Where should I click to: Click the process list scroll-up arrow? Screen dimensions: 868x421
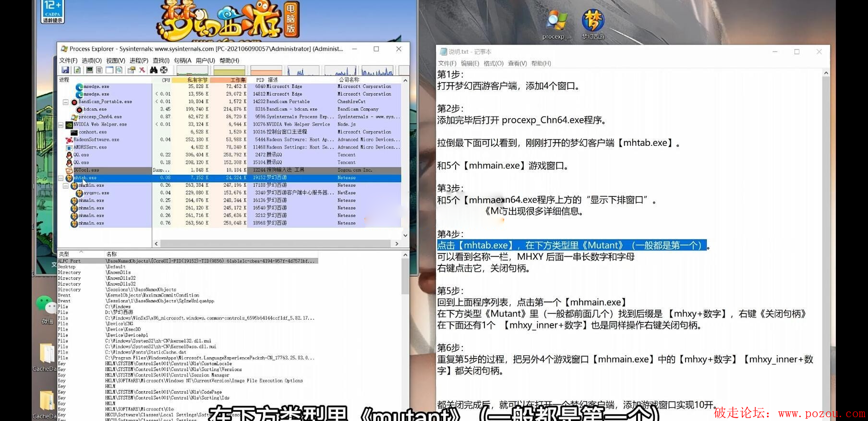click(405, 80)
